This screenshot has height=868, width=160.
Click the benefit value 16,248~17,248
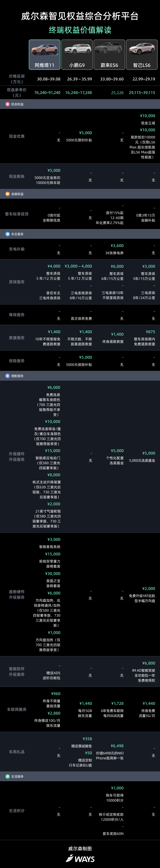[79, 93]
